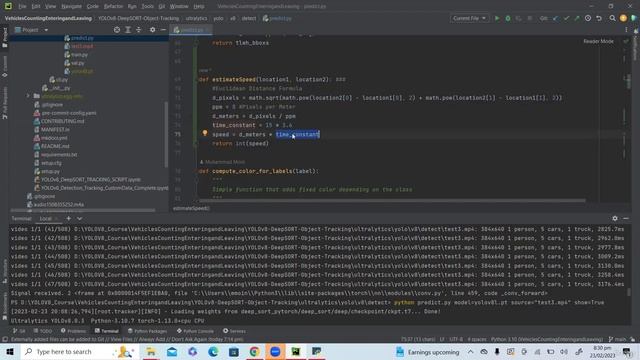This screenshot has width=640, height=360.
Task: Select the Local terminal tab
Action: tap(46, 219)
